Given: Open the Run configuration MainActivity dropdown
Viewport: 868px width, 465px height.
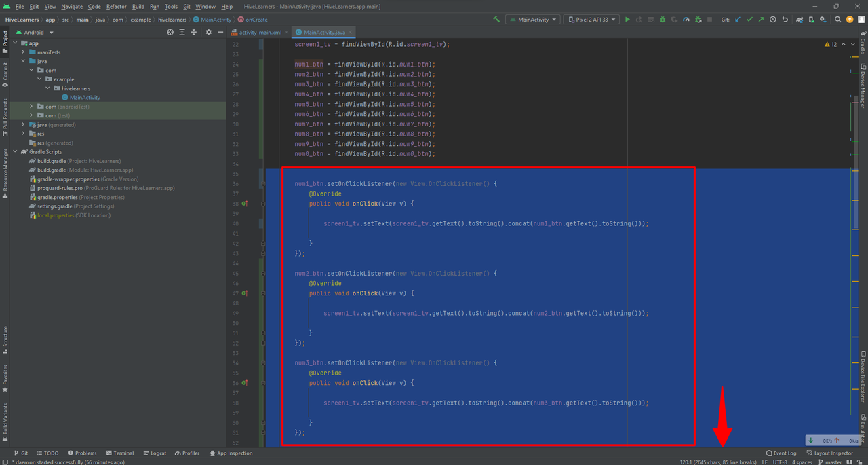Looking at the screenshot, I should (532, 20).
